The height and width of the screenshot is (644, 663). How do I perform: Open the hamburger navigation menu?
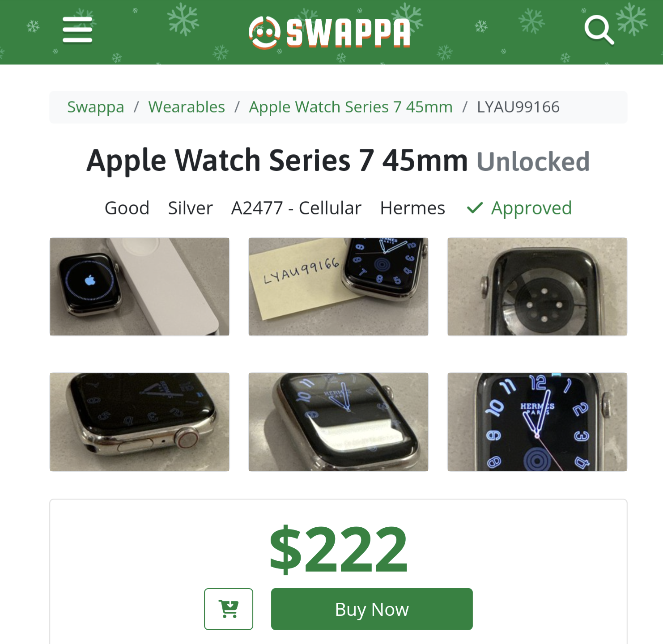point(77,30)
